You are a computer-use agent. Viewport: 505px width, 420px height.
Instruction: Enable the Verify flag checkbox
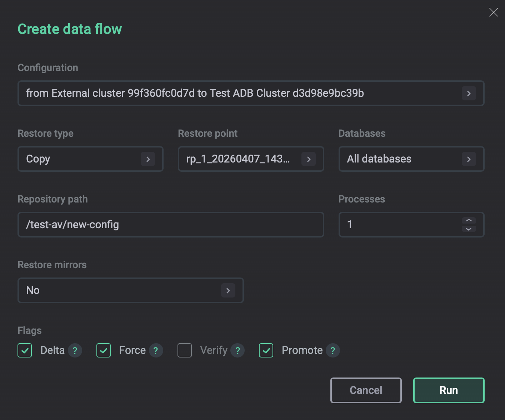(185, 350)
